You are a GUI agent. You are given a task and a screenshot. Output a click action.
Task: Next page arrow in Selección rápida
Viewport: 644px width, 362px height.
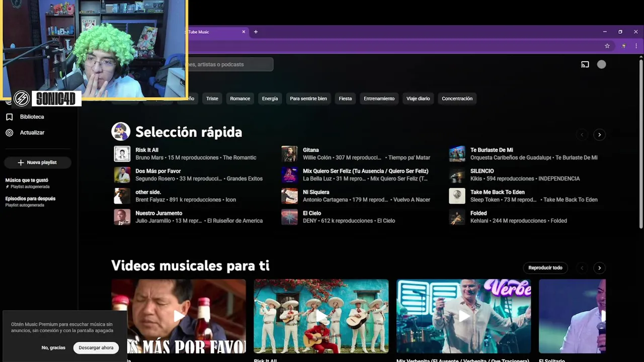coord(599,135)
